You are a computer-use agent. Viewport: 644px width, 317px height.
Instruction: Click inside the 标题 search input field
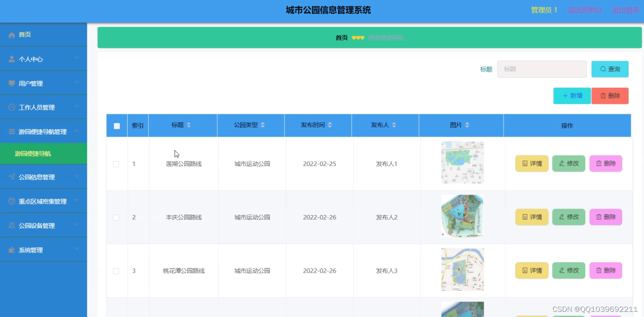[541, 69]
